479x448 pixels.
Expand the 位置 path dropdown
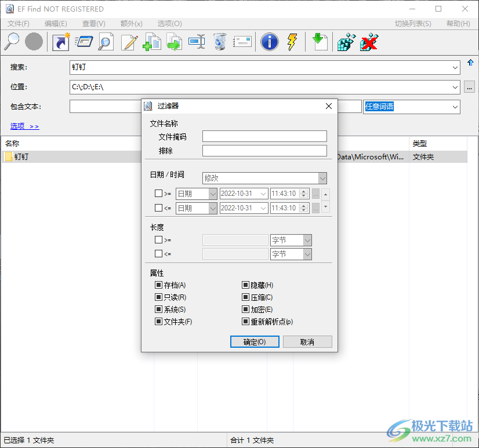point(455,88)
